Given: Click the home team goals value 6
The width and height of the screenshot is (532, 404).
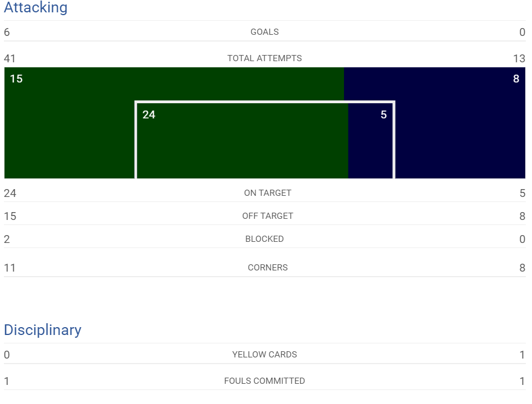Looking at the screenshot, I should click(7, 32).
